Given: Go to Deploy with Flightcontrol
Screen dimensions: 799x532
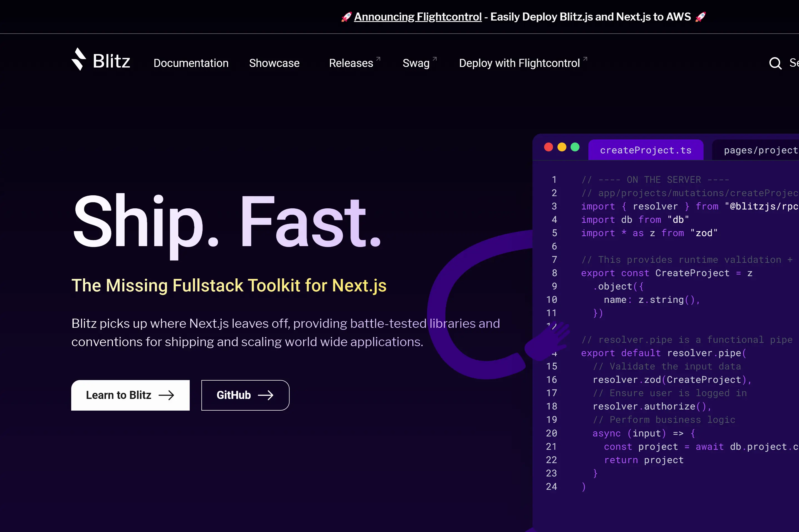Looking at the screenshot, I should (519, 63).
